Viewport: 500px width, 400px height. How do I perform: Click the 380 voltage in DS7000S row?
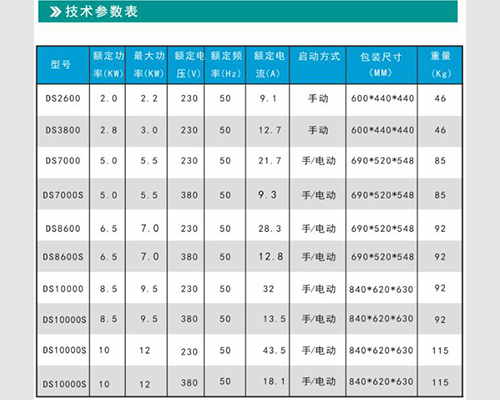click(x=189, y=195)
